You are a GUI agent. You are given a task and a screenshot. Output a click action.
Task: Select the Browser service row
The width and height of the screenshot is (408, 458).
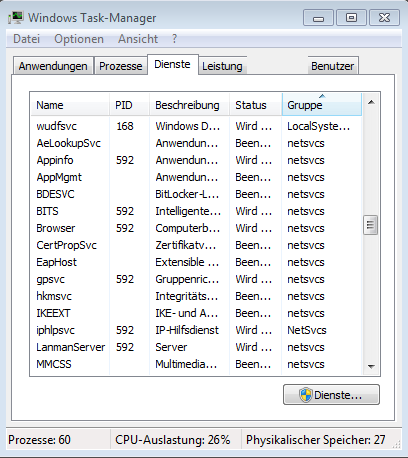(196, 228)
